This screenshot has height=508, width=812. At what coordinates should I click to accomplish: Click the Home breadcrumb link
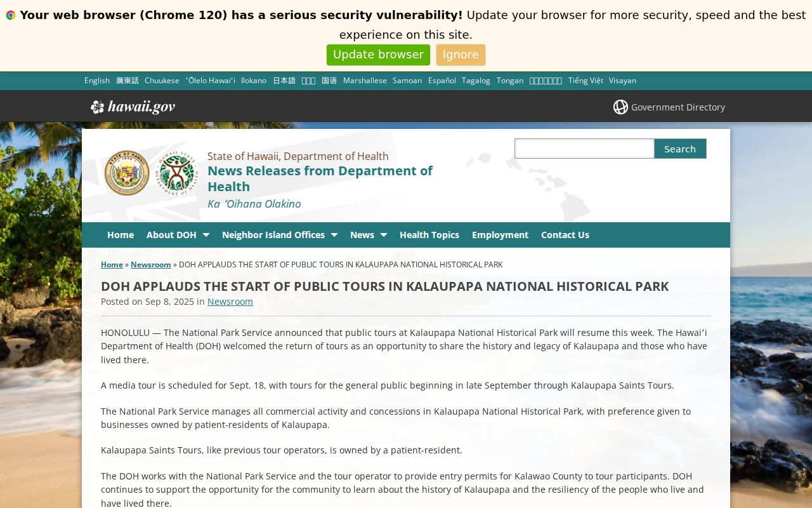coord(112,265)
